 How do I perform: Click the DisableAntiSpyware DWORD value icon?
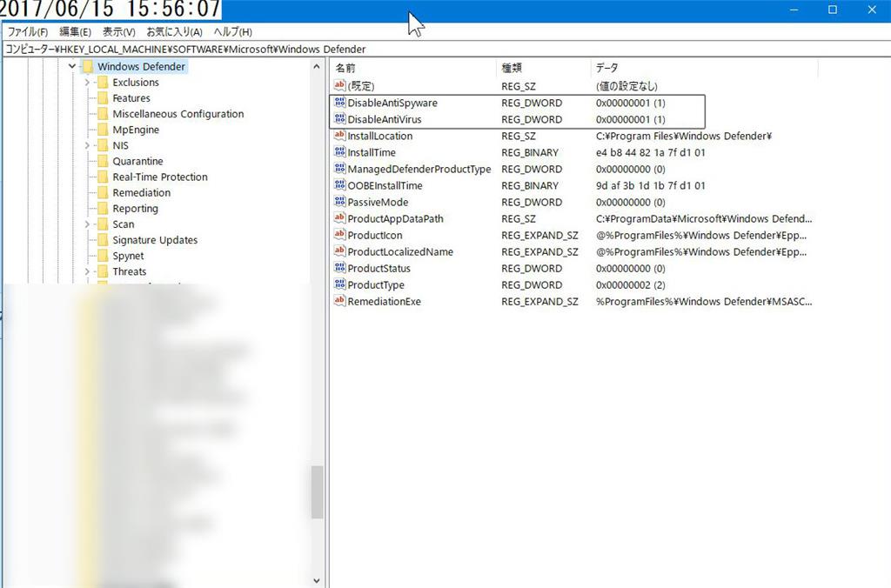(340, 103)
